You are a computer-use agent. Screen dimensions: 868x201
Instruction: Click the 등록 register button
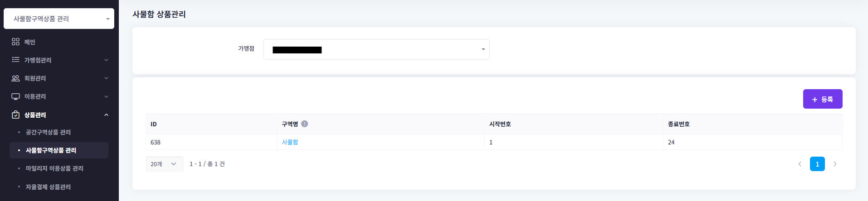tap(822, 99)
